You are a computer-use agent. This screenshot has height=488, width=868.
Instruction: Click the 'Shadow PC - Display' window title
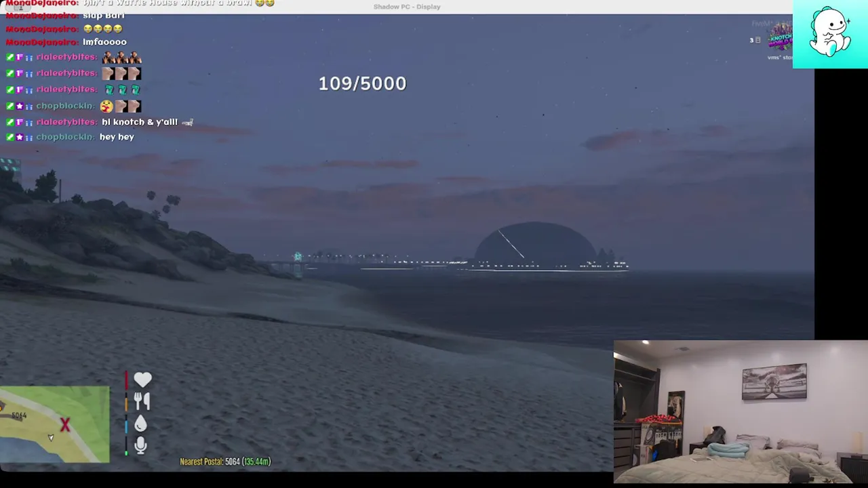tap(407, 7)
